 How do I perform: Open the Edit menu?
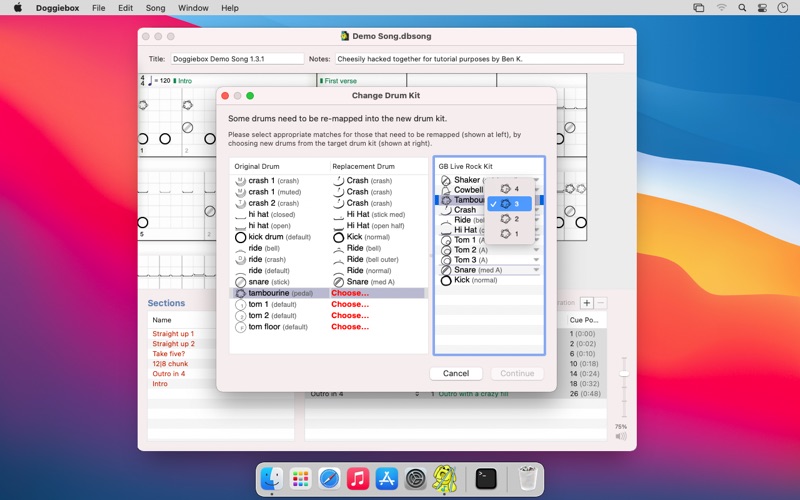(125, 8)
